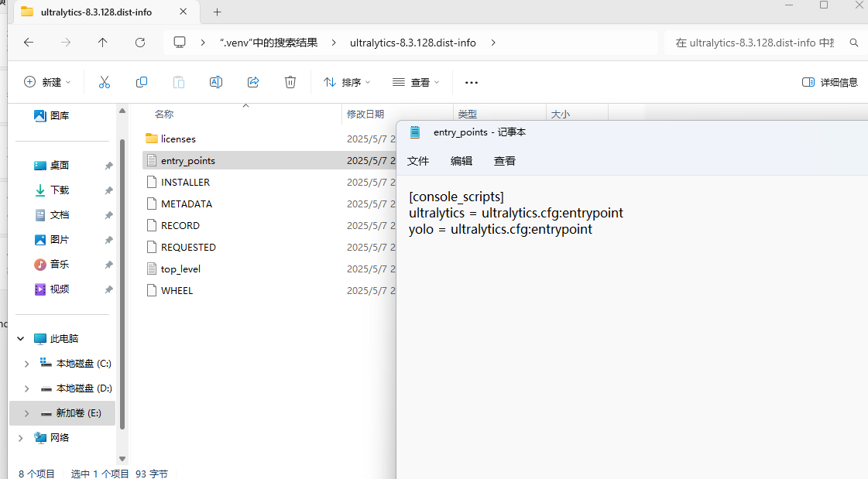Click the "[console_scripts]" line in Notepad
Screen dimensions: 868x479
point(456,197)
